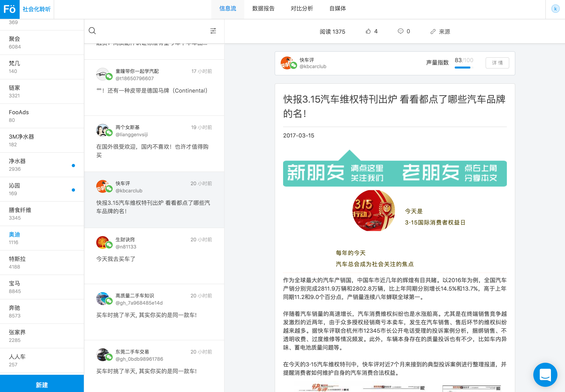Open the post 快报3.15汽车维权特刊出炉 in feed
This screenshot has width=565, height=392.
point(154,200)
